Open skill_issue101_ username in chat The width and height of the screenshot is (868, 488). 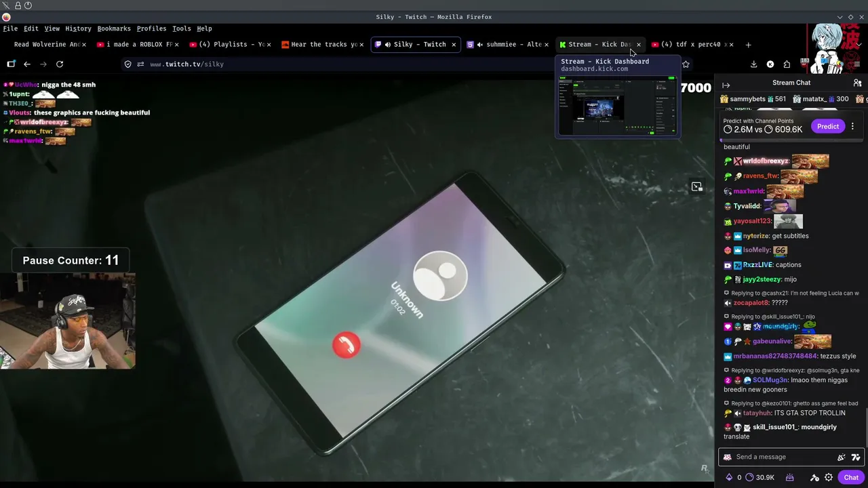click(x=774, y=427)
